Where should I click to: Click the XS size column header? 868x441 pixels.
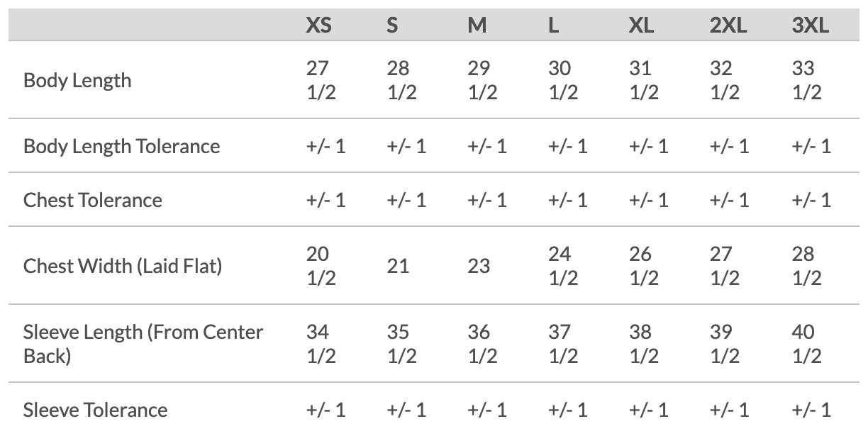point(318,26)
